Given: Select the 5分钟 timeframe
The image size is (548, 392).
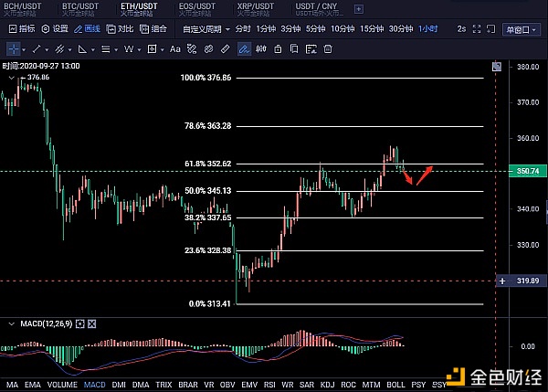Looking at the screenshot, I should (x=316, y=28).
